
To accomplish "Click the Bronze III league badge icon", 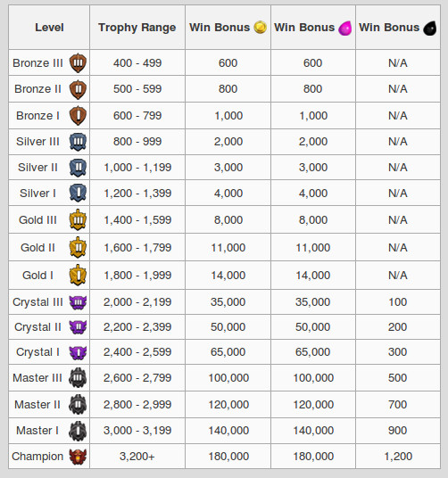I will pyautogui.click(x=78, y=62).
